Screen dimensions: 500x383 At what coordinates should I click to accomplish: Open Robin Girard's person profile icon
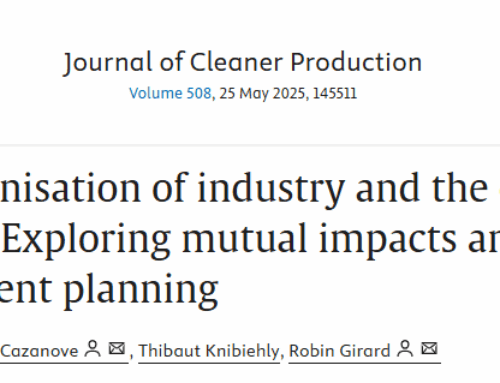coord(405,349)
